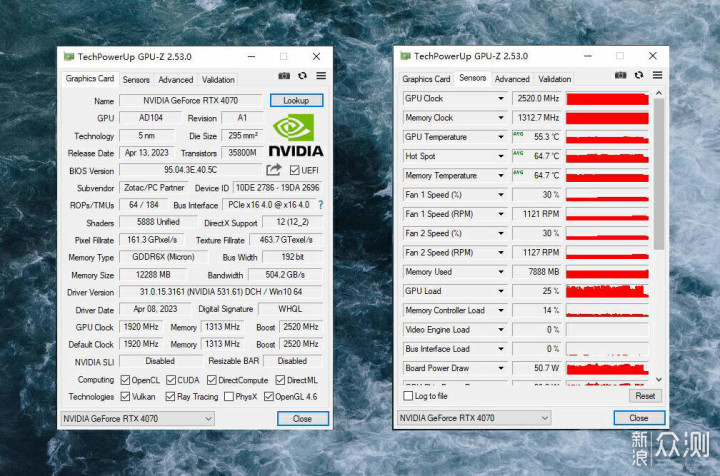The width and height of the screenshot is (720, 476).
Task: Toggle the CUDA checkbox
Action: coord(171,380)
